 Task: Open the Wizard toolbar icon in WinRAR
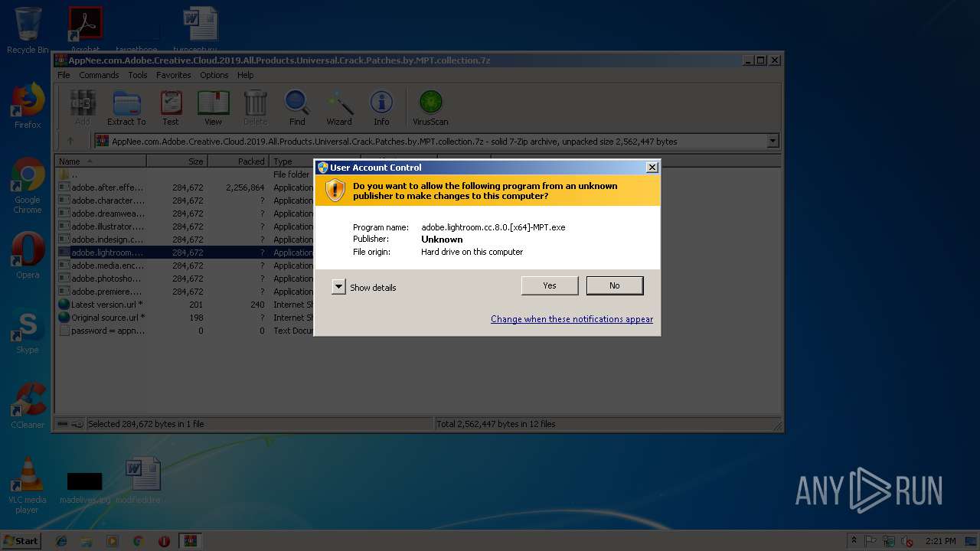pos(339,108)
